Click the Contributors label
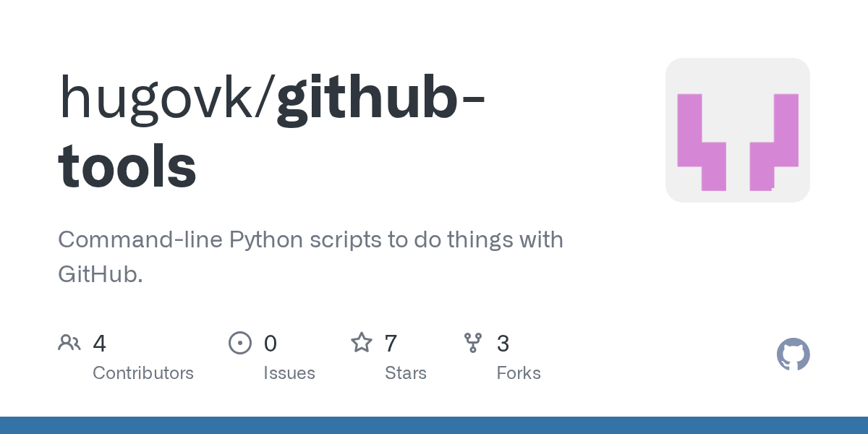The image size is (868, 434). (x=143, y=373)
